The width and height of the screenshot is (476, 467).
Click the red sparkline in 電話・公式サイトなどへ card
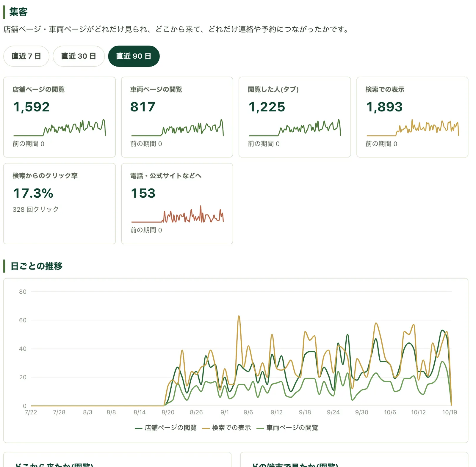point(177,214)
